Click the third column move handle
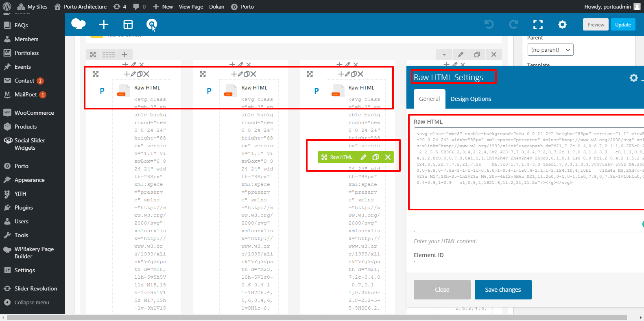This screenshot has width=644, height=321. 310,74
